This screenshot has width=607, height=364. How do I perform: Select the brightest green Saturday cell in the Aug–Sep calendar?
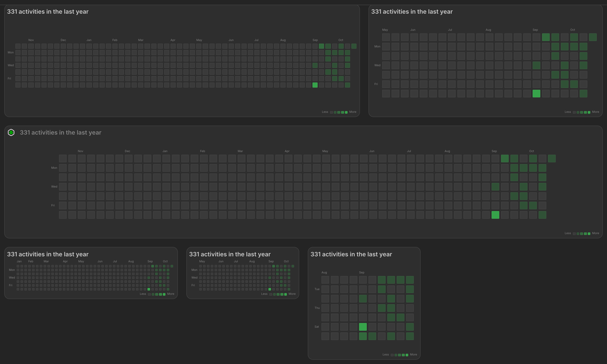[363, 327]
